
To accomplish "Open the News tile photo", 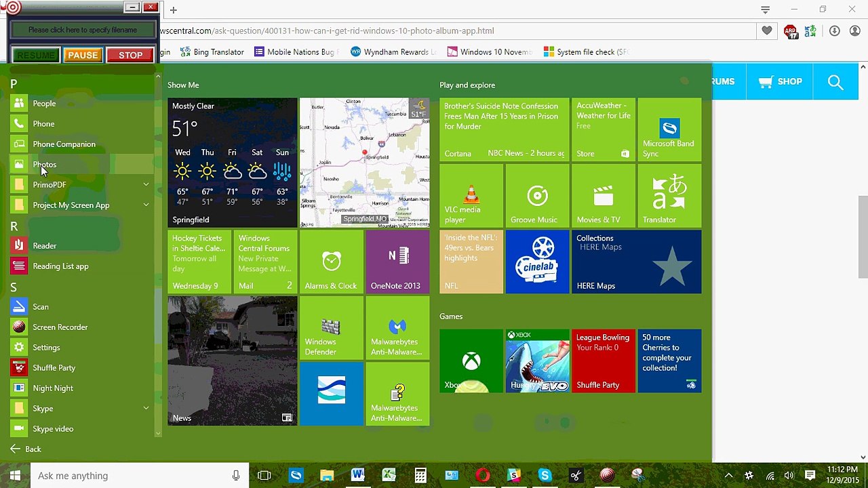I will click(233, 361).
